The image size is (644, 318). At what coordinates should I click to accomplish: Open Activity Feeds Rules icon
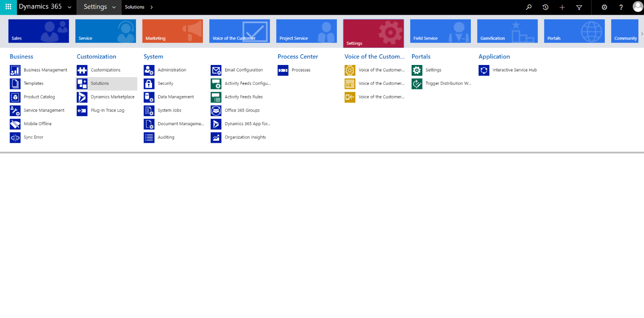(x=216, y=97)
